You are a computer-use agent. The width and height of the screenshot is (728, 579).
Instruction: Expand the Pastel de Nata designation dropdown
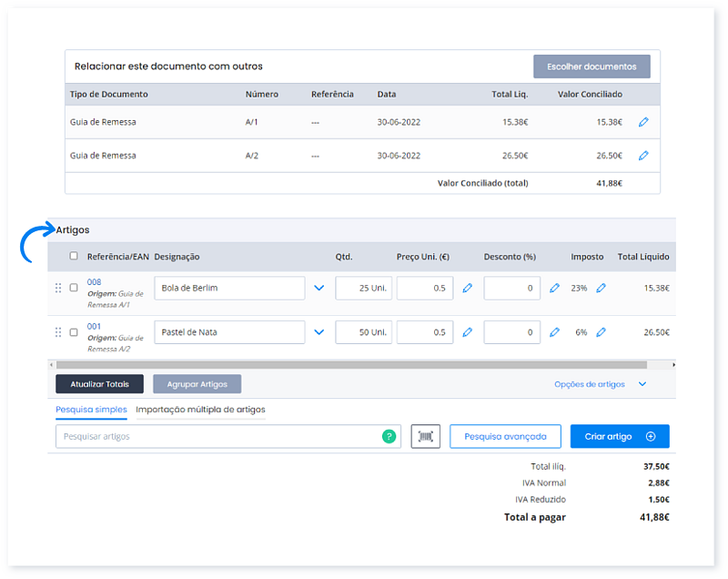click(x=318, y=332)
